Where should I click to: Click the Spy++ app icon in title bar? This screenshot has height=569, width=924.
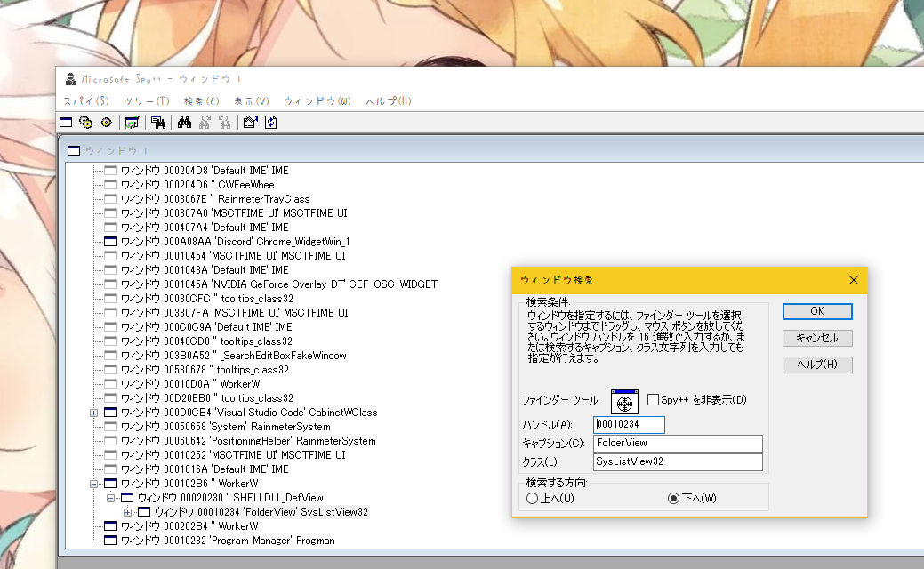tap(71, 79)
